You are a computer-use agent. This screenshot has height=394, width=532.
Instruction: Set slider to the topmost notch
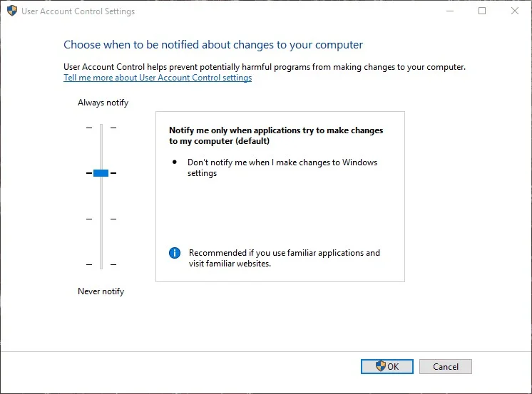[x=101, y=128]
